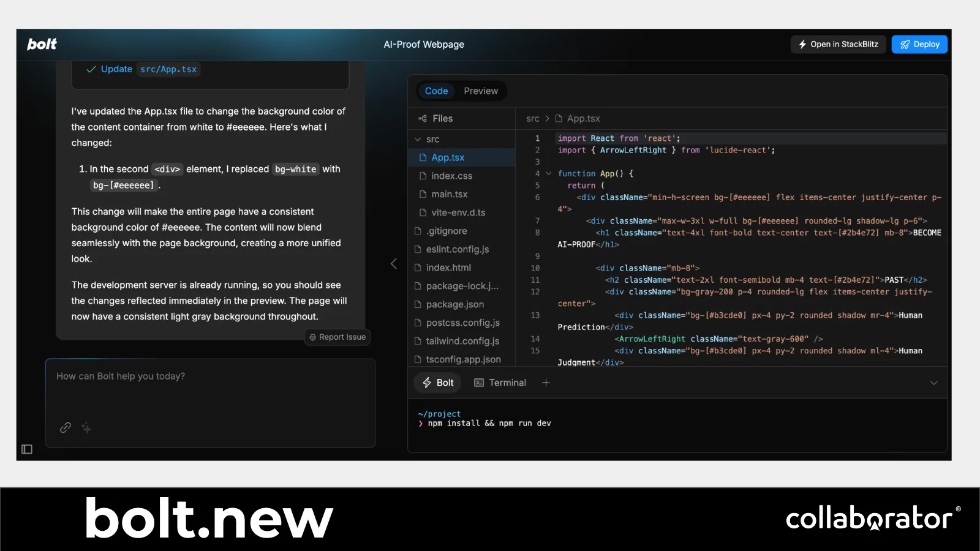Click the import React code line
This screenshot has height=551, width=980.
click(619, 138)
